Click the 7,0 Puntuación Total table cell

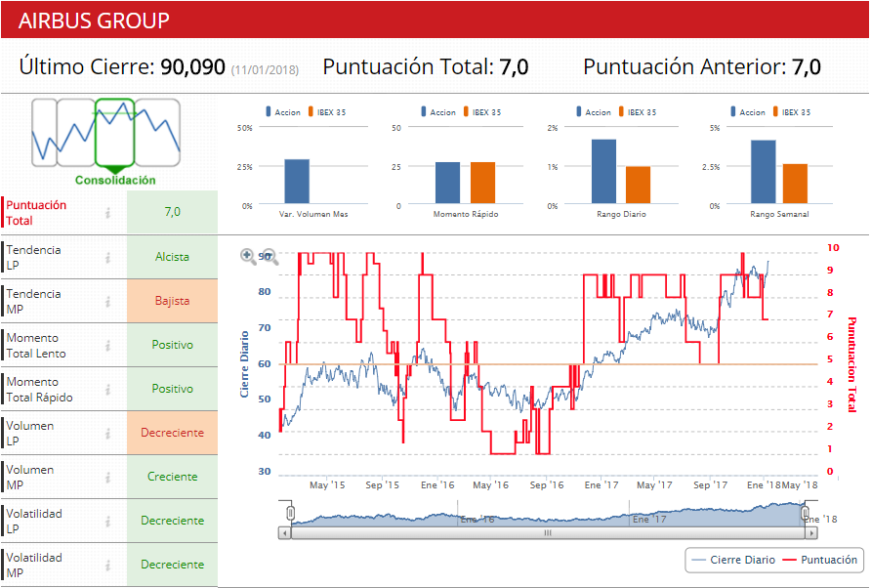(x=172, y=212)
